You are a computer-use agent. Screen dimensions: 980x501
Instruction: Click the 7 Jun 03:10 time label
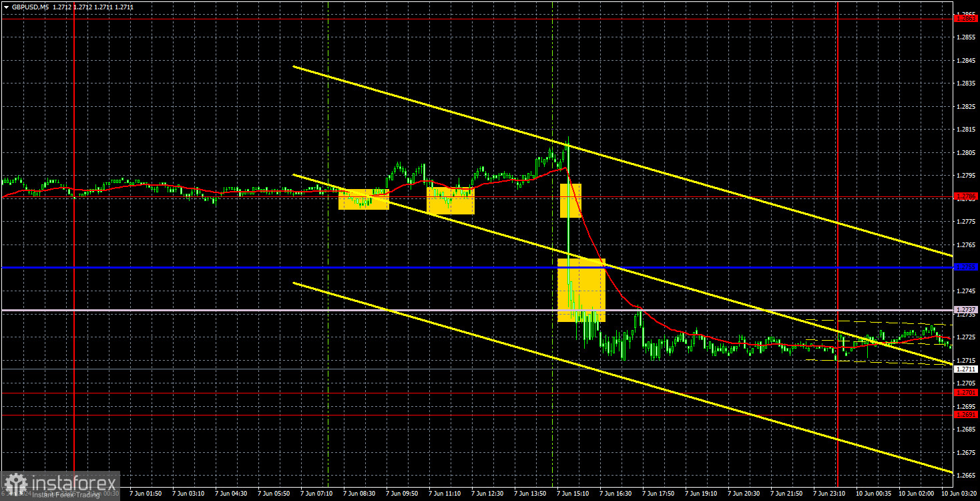coord(189,494)
